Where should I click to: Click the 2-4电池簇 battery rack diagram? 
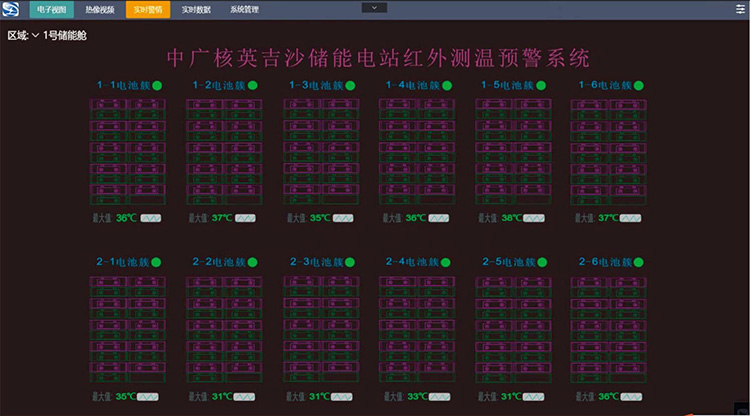pyautogui.click(x=417, y=329)
